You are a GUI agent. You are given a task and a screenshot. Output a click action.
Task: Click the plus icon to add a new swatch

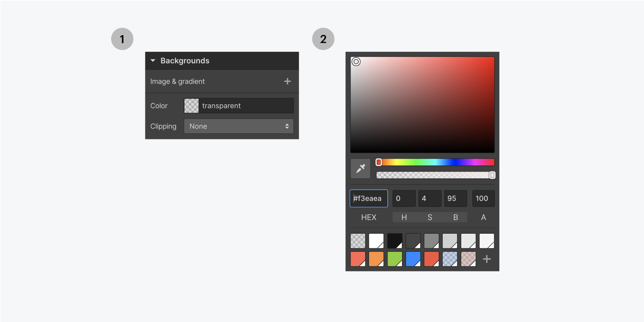(487, 259)
